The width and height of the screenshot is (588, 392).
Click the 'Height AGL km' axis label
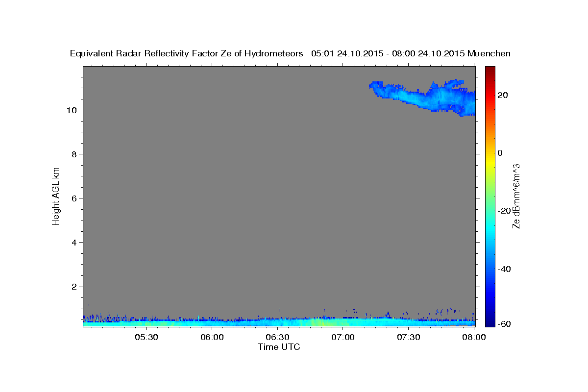(x=56, y=196)
